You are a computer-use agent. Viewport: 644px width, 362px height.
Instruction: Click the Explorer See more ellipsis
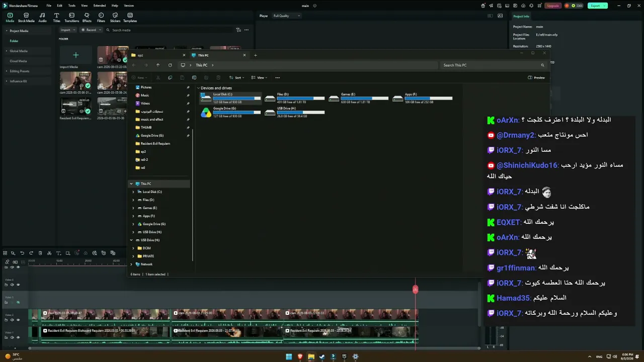pos(277,77)
